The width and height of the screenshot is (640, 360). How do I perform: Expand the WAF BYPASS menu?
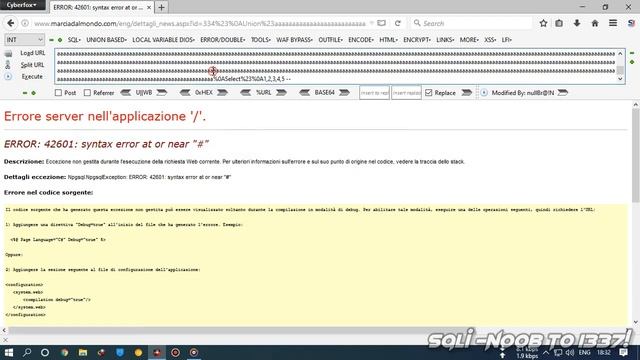coord(294,40)
